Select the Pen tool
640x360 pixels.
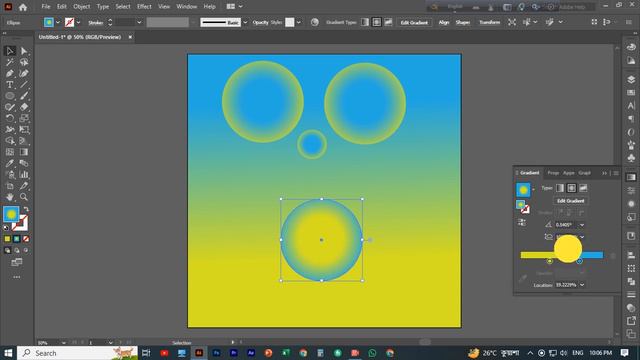(10, 73)
